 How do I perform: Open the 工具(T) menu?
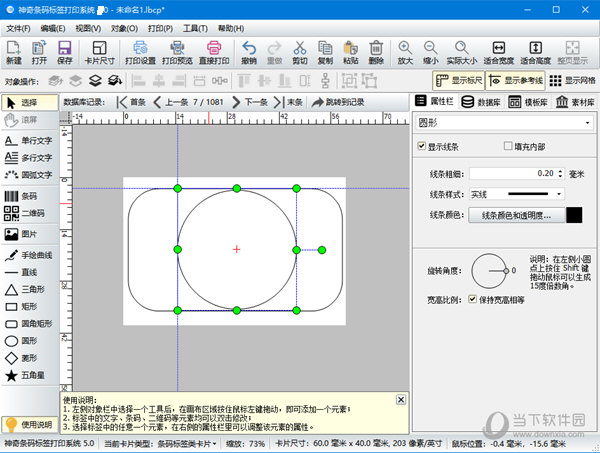195,29
